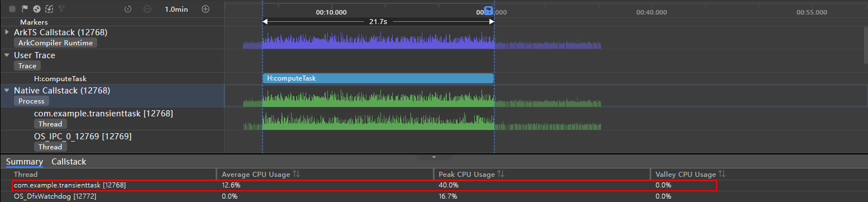Open the funnel filter icon
This screenshot has height=202, width=868.
pyautogui.click(x=61, y=9)
